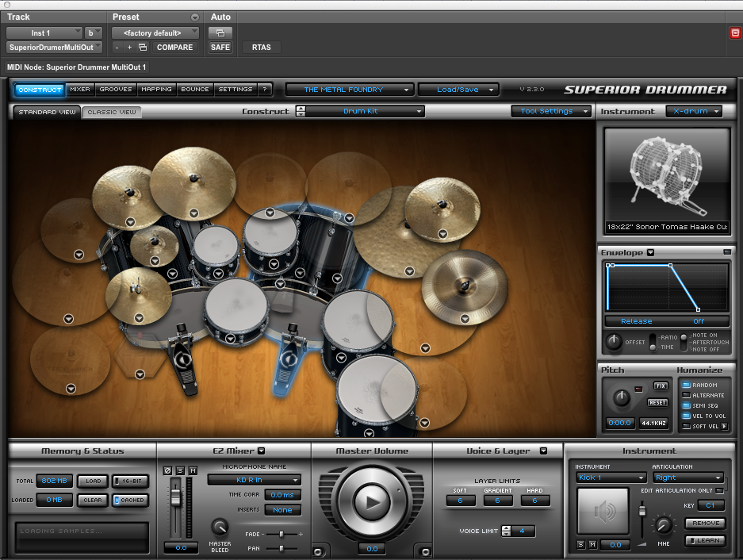
Task: Toggle Semi Seq humanize option
Action: point(686,405)
